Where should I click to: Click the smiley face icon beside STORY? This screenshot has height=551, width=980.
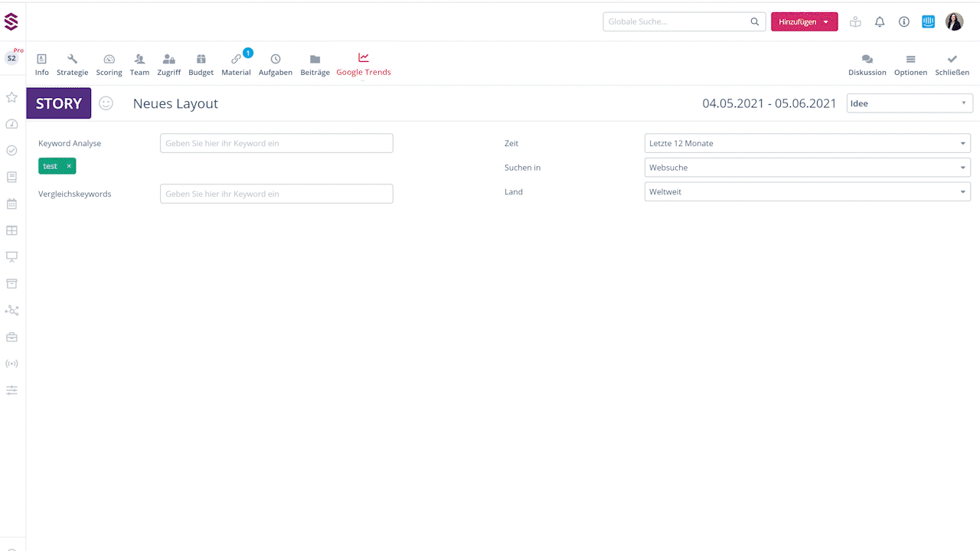(x=106, y=103)
